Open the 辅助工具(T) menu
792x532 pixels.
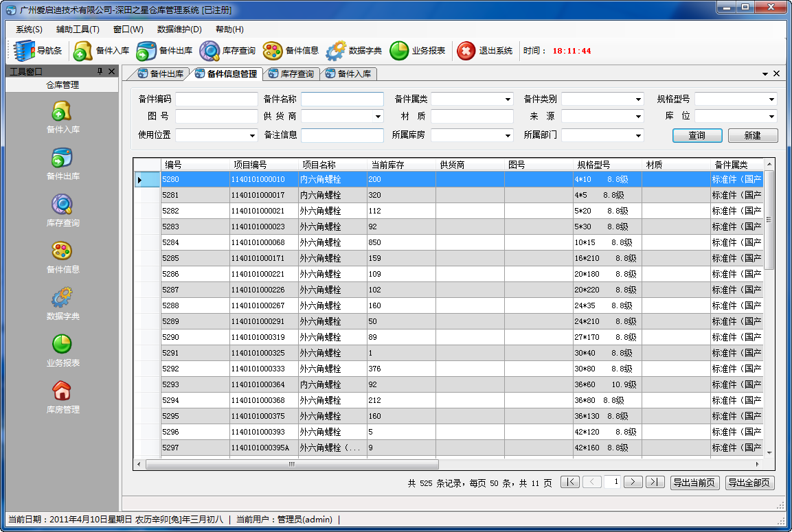[78, 30]
